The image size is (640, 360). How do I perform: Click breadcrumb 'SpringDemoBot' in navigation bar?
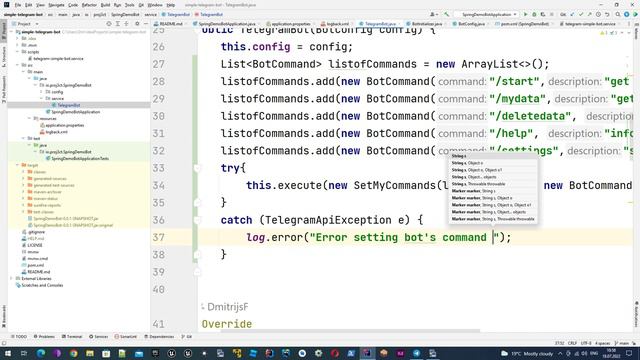click(125, 14)
